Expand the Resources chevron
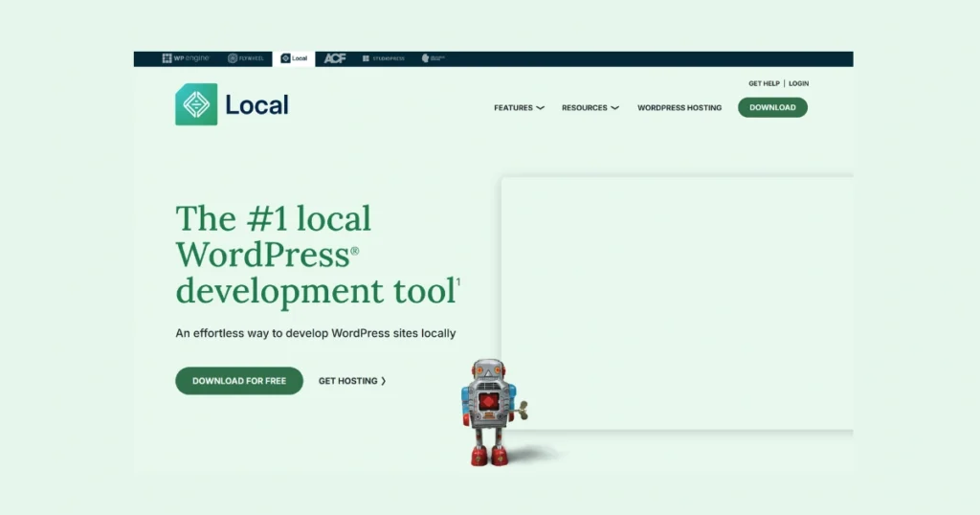The height and width of the screenshot is (515, 980). [x=614, y=108]
